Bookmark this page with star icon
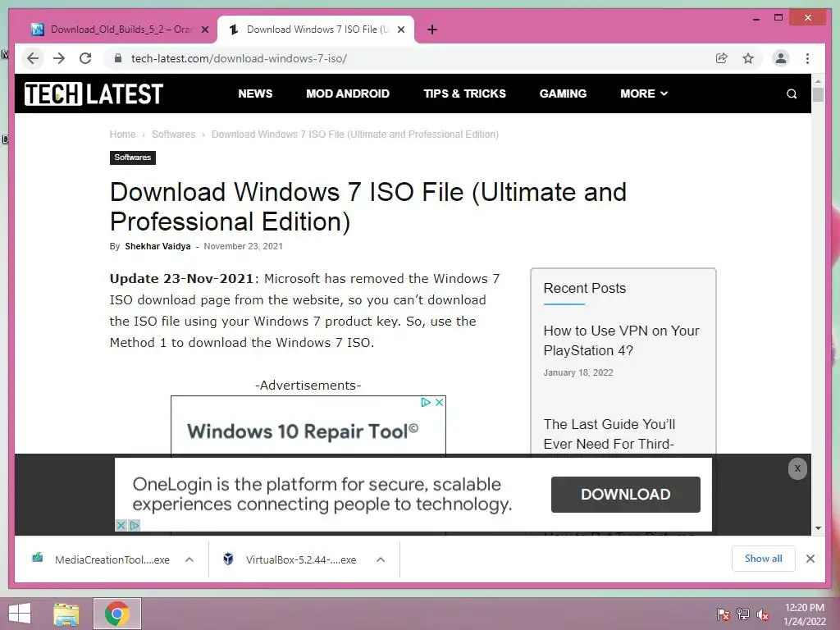840x630 pixels. pos(748,58)
